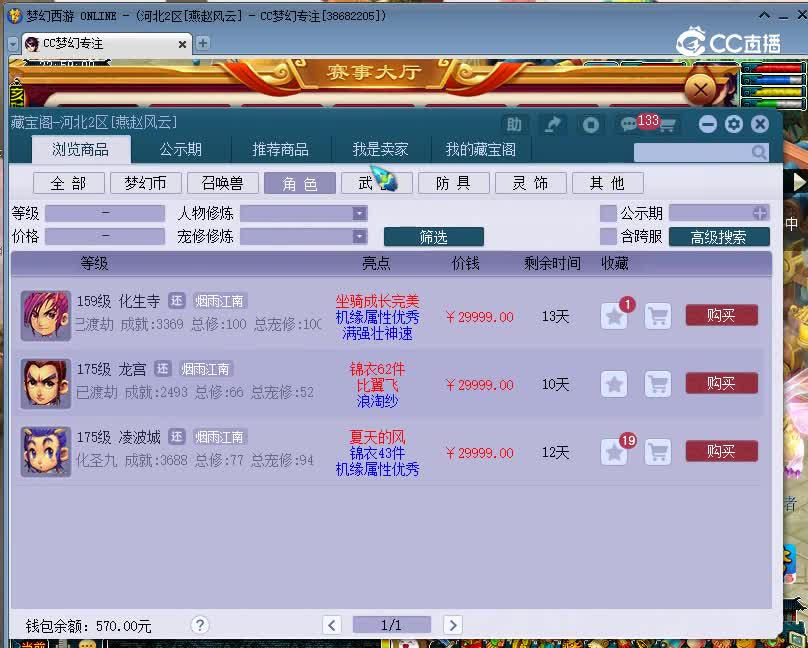Select the 角色 category
This screenshot has width=808, height=648.
click(299, 183)
